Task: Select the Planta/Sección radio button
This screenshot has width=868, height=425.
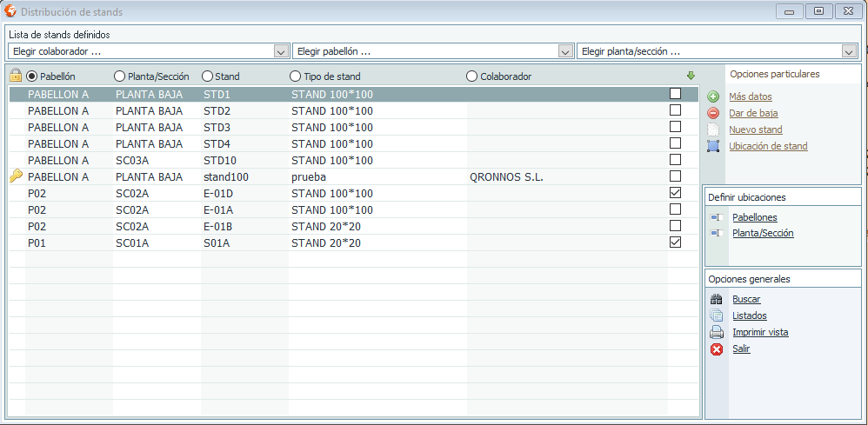Action: [x=120, y=76]
